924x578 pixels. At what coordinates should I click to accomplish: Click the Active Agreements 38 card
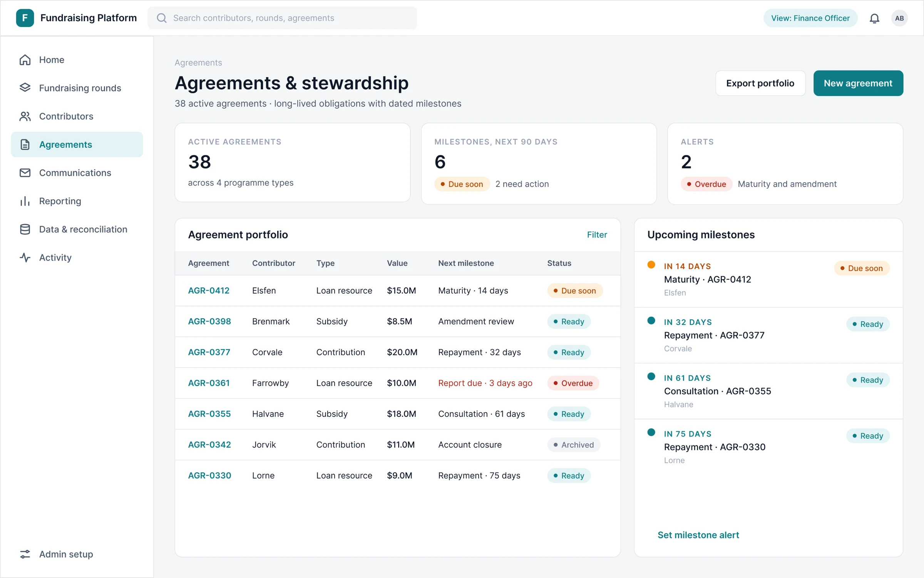(x=293, y=163)
